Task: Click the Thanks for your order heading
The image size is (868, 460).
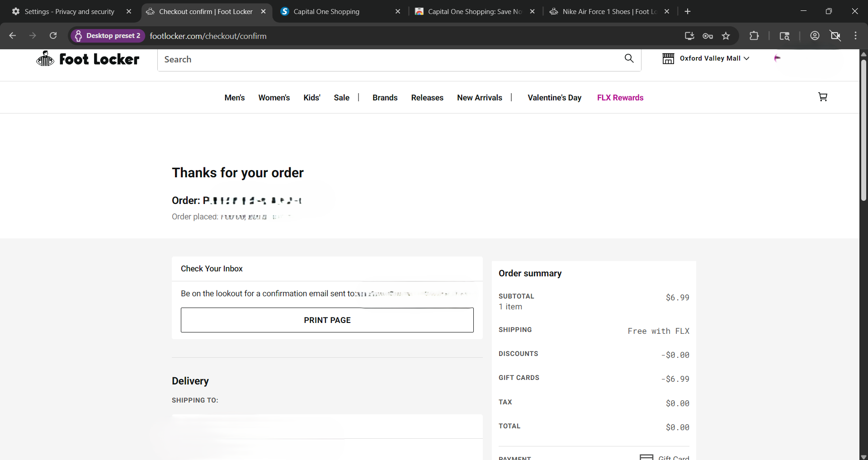Action: (238, 173)
